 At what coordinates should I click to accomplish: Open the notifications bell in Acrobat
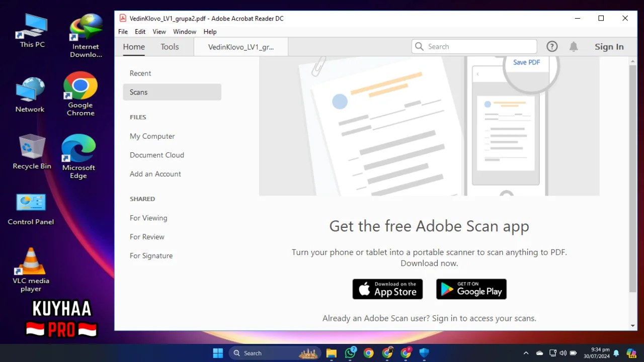[x=574, y=46]
